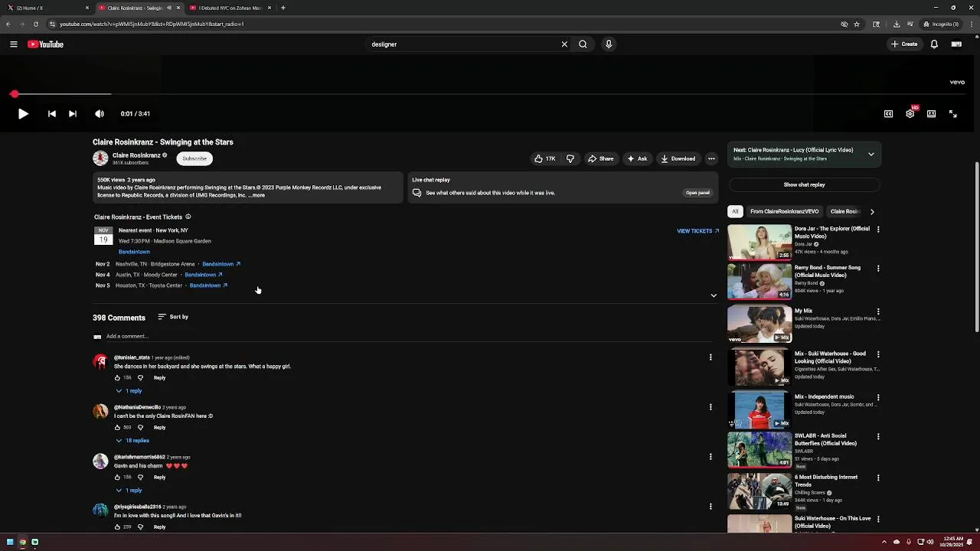Subscribe to Claire Rosinkranz
Viewport: 980px width, 551px height.
(194, 158)
